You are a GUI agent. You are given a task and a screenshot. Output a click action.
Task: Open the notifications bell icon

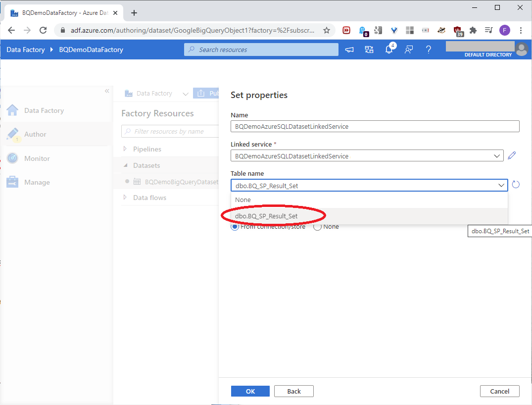[x=389, y=50]
